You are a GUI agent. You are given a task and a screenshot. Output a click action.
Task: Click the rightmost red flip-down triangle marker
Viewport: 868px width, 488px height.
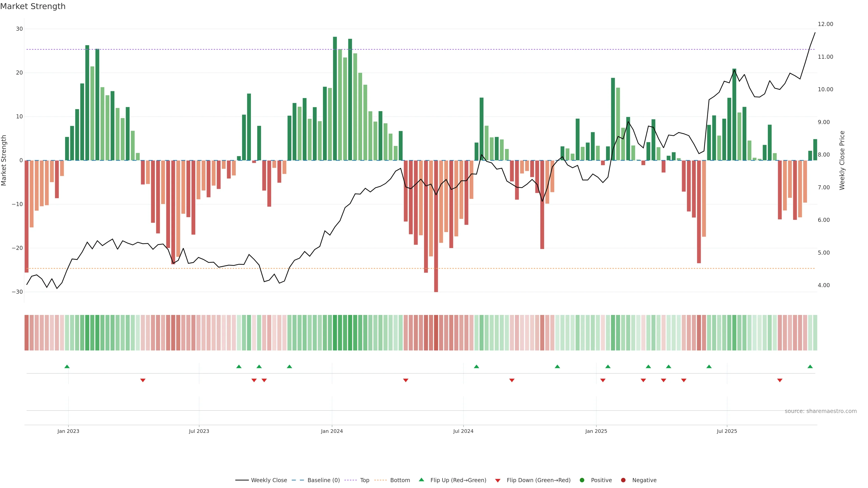point(780,380)
